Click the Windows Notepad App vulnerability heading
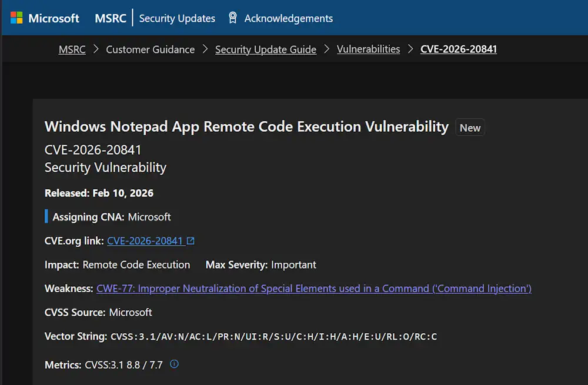The width and height of the screenshot is (588, 385). 246,127
